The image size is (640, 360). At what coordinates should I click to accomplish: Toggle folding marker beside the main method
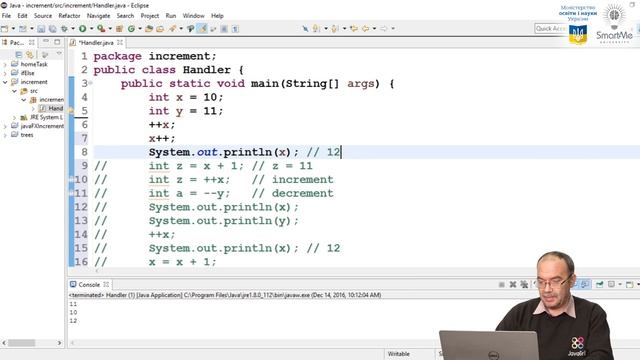[91, 83]
